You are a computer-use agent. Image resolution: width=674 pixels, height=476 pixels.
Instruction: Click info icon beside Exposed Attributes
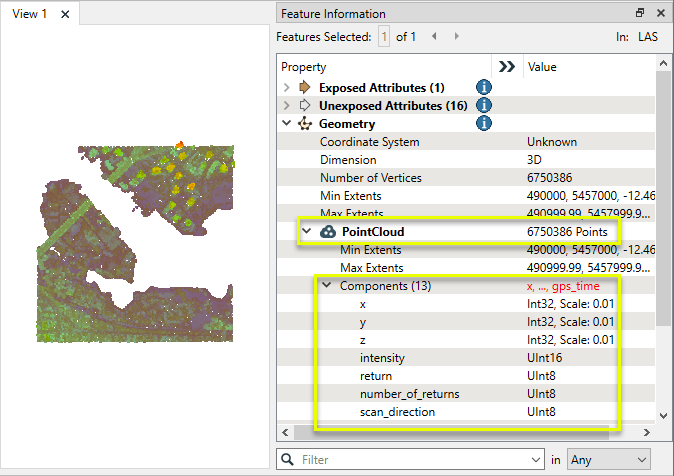tap(483, 87)
